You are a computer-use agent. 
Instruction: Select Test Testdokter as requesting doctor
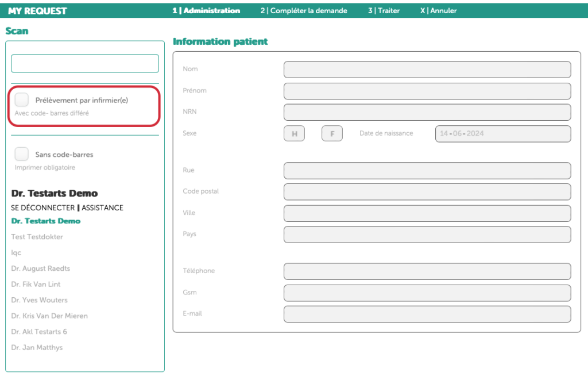point(36,237)
